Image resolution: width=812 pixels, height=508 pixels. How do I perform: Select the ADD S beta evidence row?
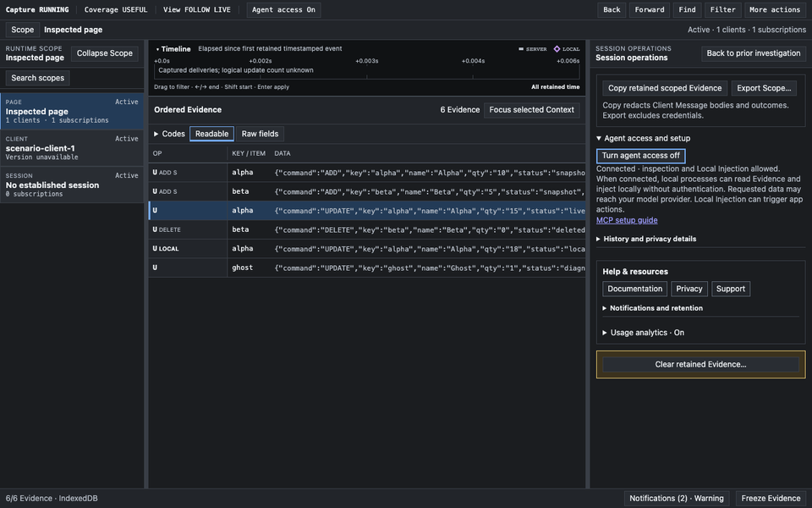(x=366, y=192)
